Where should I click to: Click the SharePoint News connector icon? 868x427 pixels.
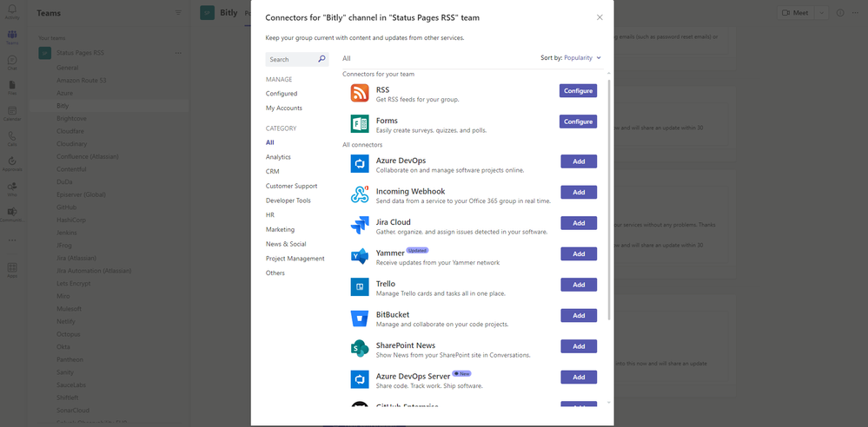coord(360,349)
